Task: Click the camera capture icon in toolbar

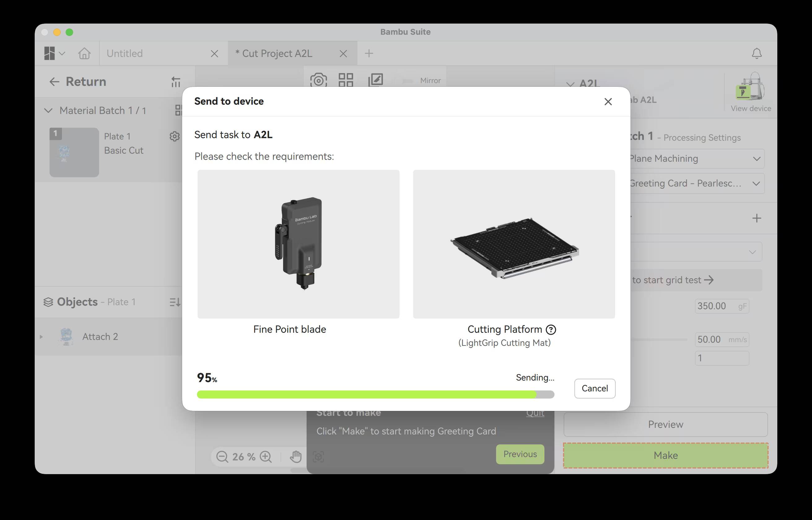Action: pyautogui.click(x=318, y=80)
